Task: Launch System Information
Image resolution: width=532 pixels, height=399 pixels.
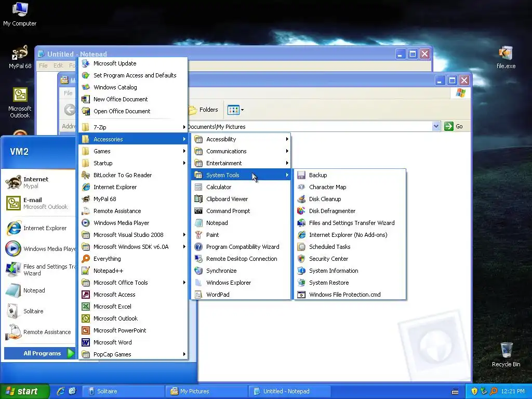Action: click(350, 270)
